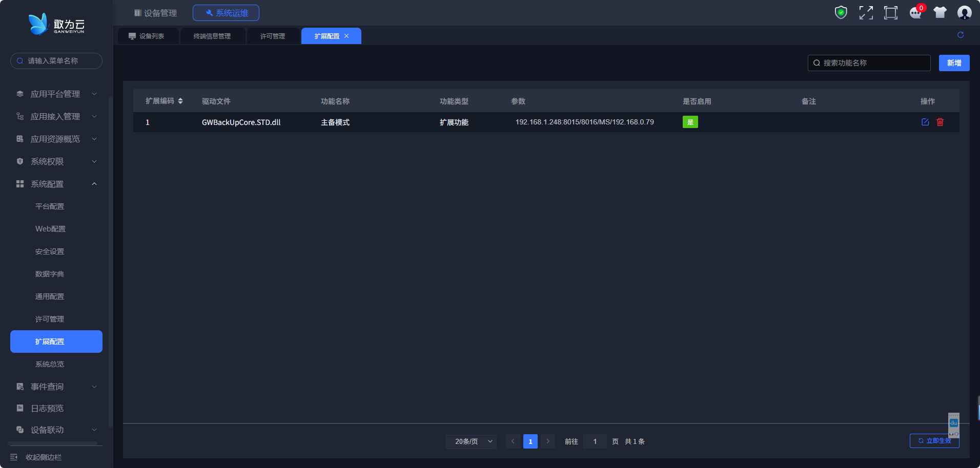Delete the GWBackUpCore.STD.dll row

pyautogui.click(x=940, y=122)
